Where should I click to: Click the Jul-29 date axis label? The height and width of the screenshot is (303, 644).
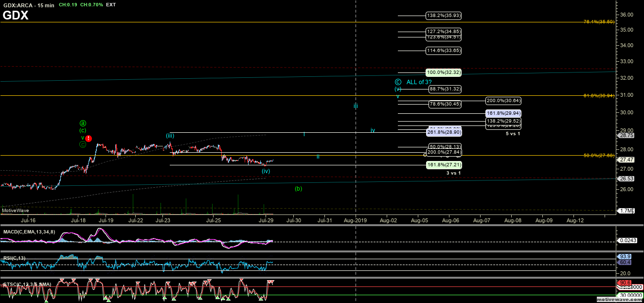266,220
